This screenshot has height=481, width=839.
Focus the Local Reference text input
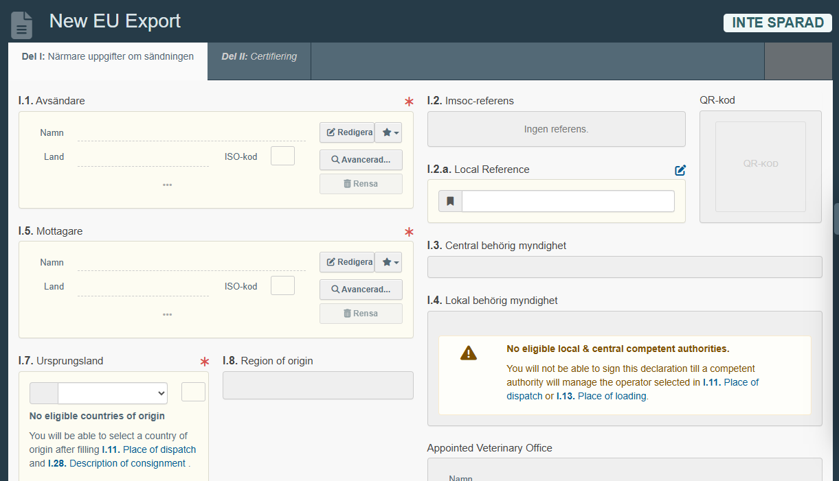(568, 201)
